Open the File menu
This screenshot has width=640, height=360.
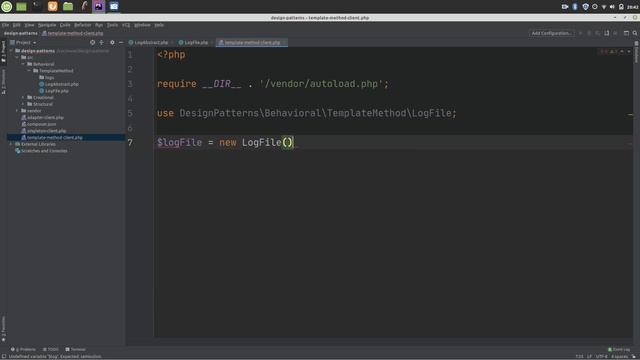coord(5,25)
